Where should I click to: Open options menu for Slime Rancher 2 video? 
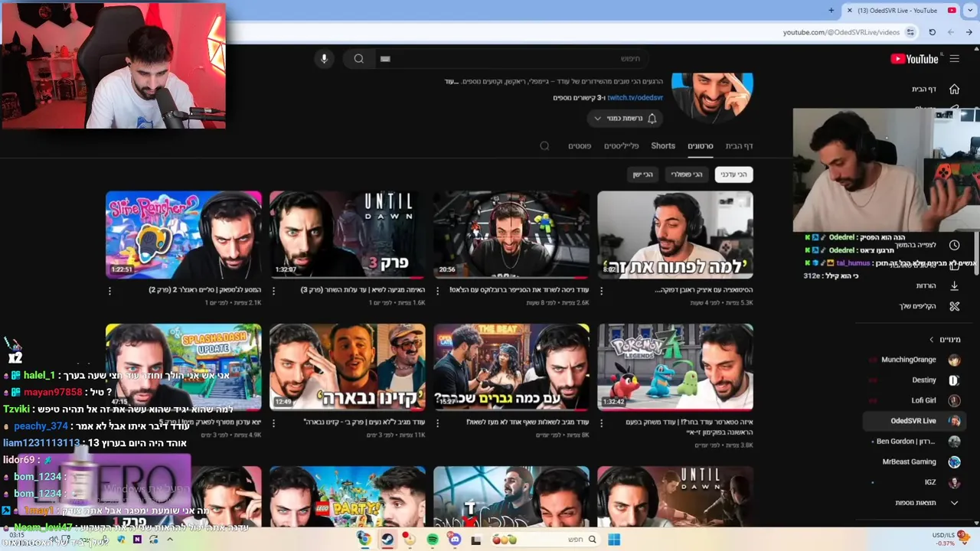(109, 291)
